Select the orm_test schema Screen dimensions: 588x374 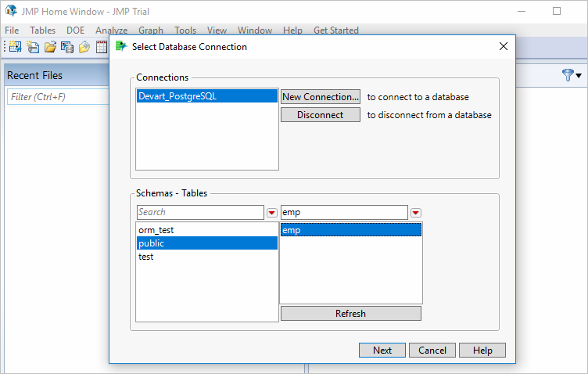[x=207, y=230]
